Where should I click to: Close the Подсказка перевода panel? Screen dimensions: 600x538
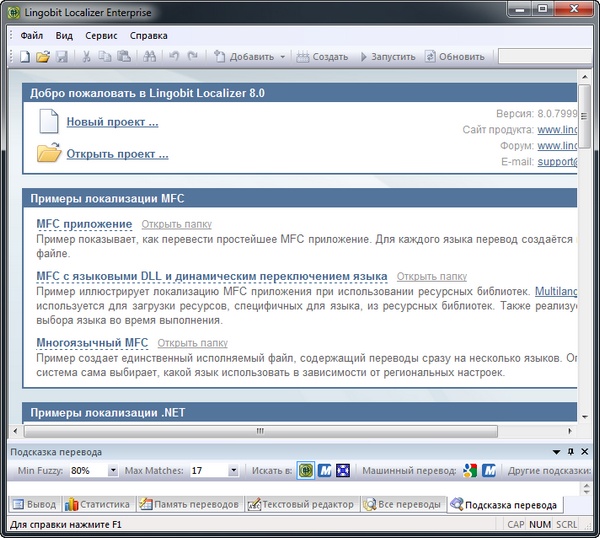(585, 452)
